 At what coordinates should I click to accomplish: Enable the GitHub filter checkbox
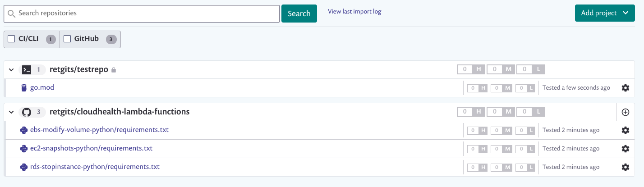(x=67, y=39)
